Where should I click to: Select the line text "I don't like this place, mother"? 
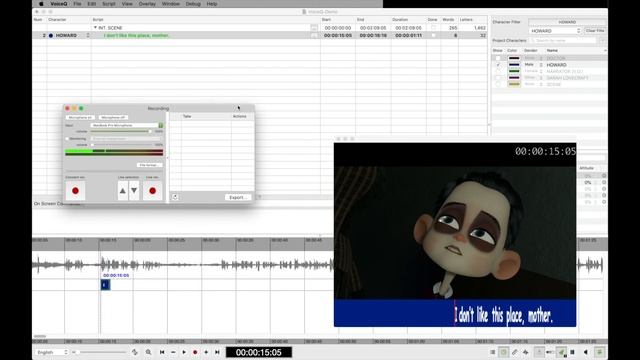(137, 36)
